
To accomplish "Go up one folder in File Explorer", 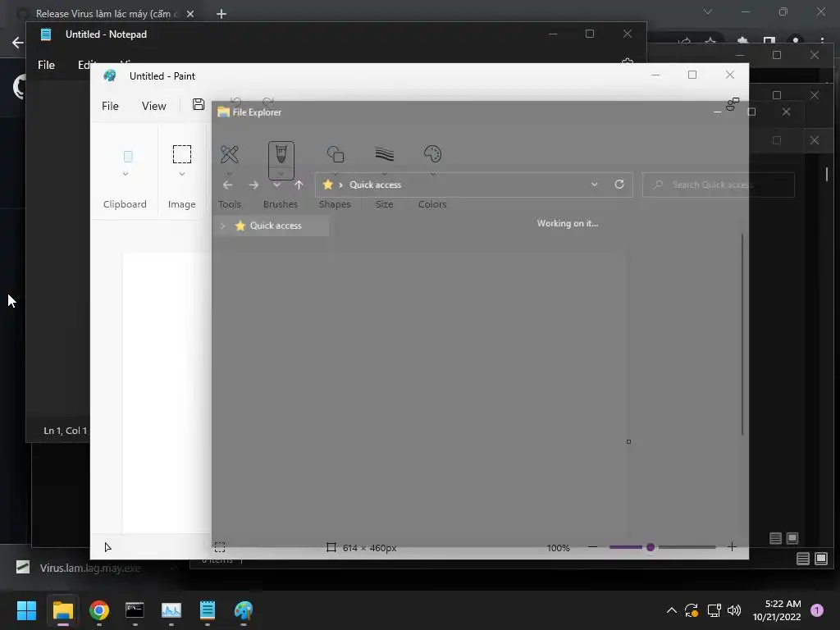I will (299, 185).
